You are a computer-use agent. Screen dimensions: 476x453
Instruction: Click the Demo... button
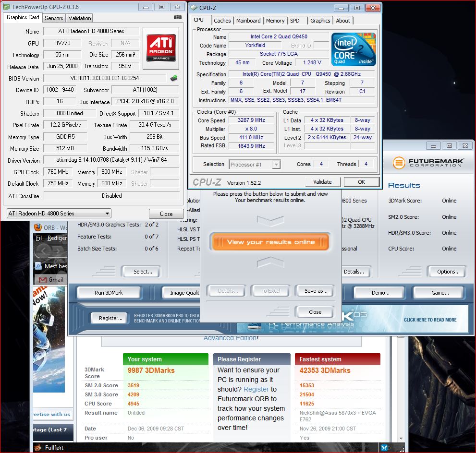click(x=380, y=293)
